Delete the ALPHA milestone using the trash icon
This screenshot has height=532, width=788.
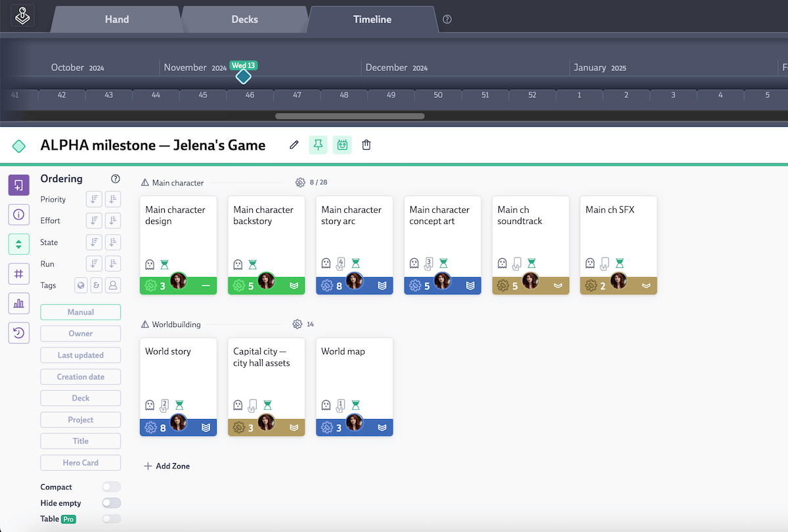pyautogui.click(x=366, y=144)
